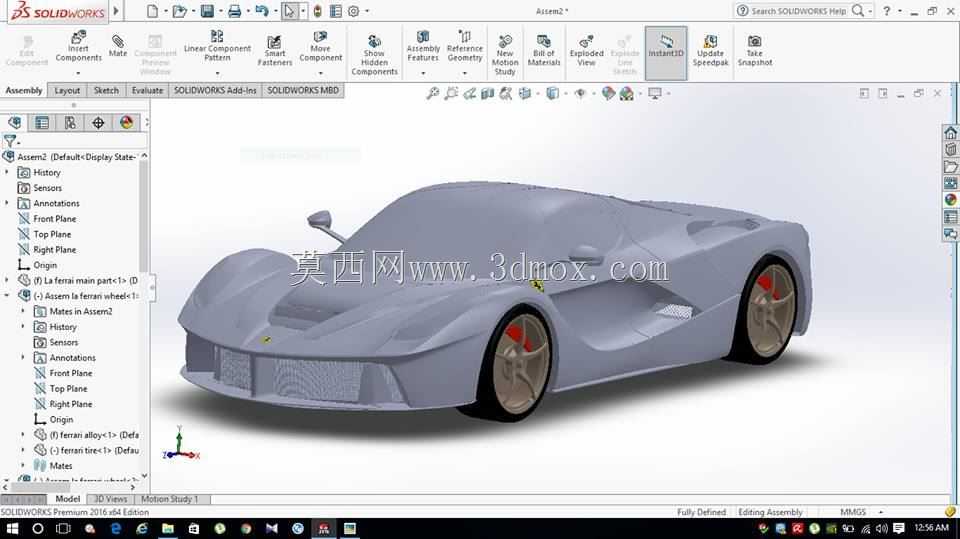Open Reference Geometry tool
This screenshot has height=539, width=960.
coord(465,46)
